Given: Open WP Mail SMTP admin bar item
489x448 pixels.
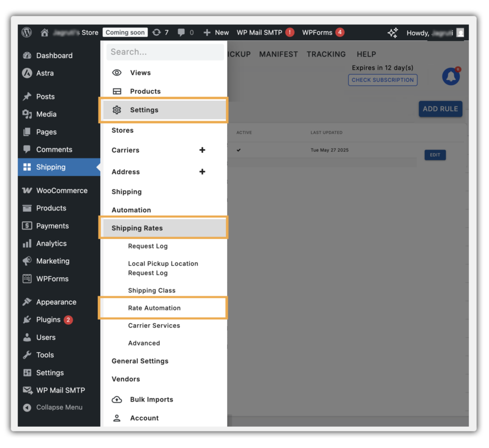Looking at the screenshot, I should click(265, 32).
